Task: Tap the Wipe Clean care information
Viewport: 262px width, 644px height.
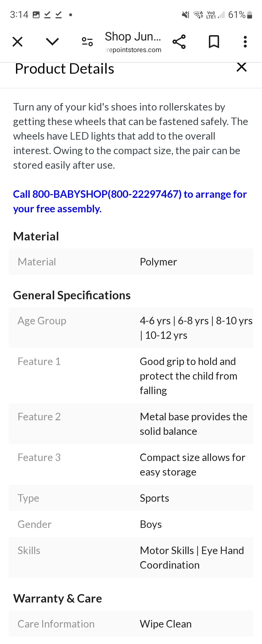Action: 165,624
